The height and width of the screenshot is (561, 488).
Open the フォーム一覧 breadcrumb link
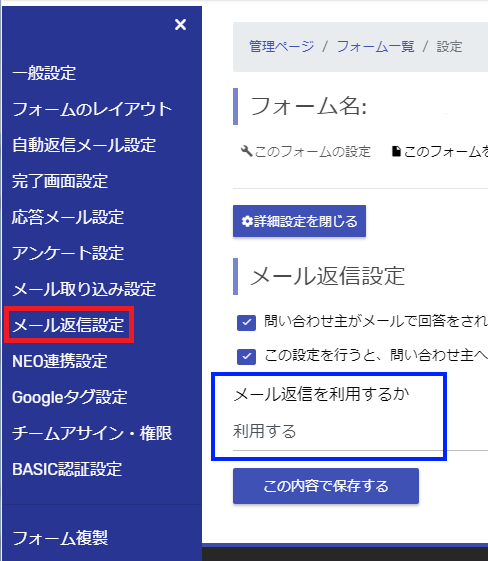point(375,47)
